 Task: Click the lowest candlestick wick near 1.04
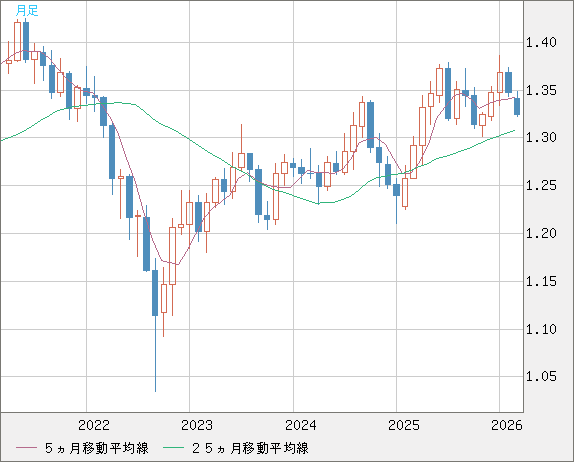[x=155, y=354]
